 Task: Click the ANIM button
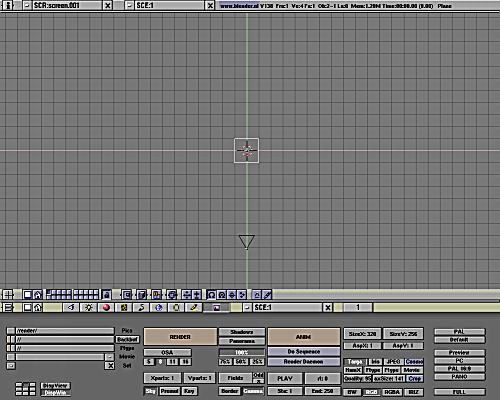304,337
